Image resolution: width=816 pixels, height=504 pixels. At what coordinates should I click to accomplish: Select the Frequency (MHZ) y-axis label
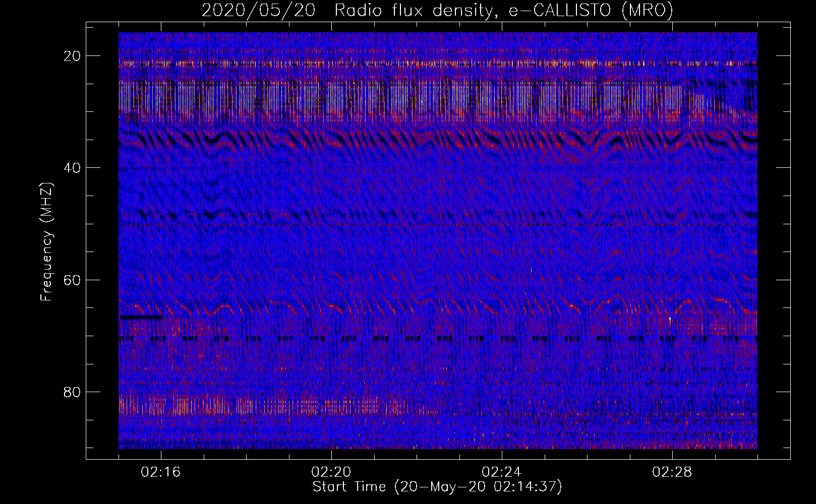pyautogui.click(x=46, y=242)
